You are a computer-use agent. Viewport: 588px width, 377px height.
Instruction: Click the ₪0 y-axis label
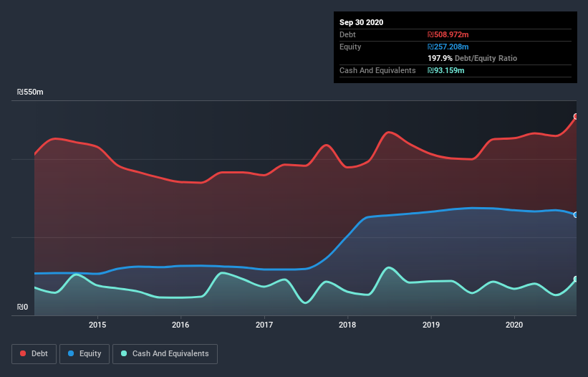tap(22, 307)
